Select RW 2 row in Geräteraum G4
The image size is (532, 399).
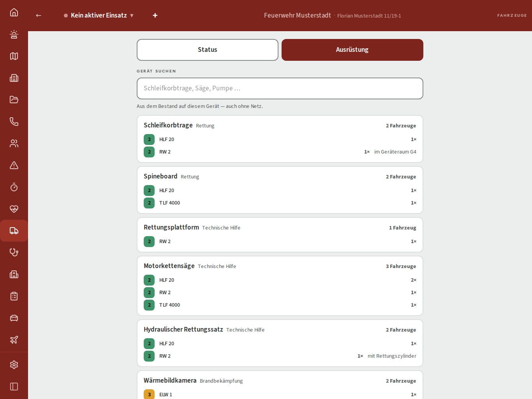[280, 152]
